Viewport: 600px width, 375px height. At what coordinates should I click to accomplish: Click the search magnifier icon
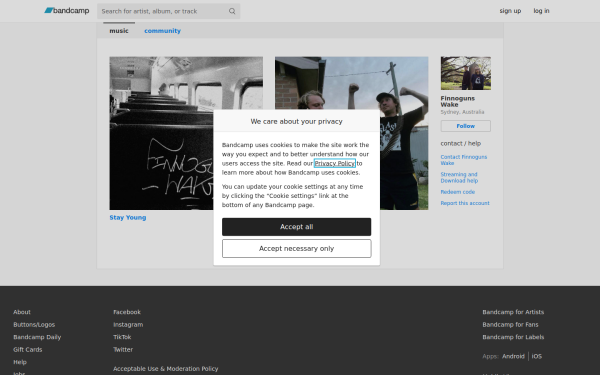click(x=232, y=11)
